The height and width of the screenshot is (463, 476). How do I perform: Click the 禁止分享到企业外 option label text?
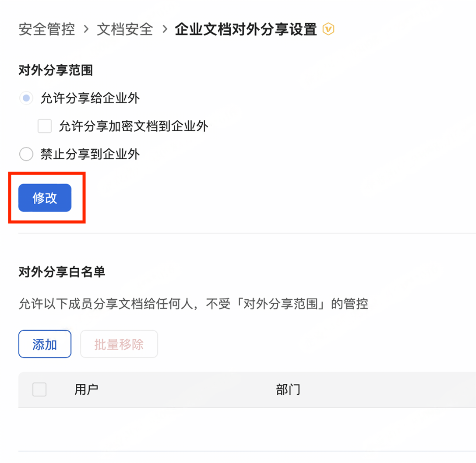tap(90, 154)
